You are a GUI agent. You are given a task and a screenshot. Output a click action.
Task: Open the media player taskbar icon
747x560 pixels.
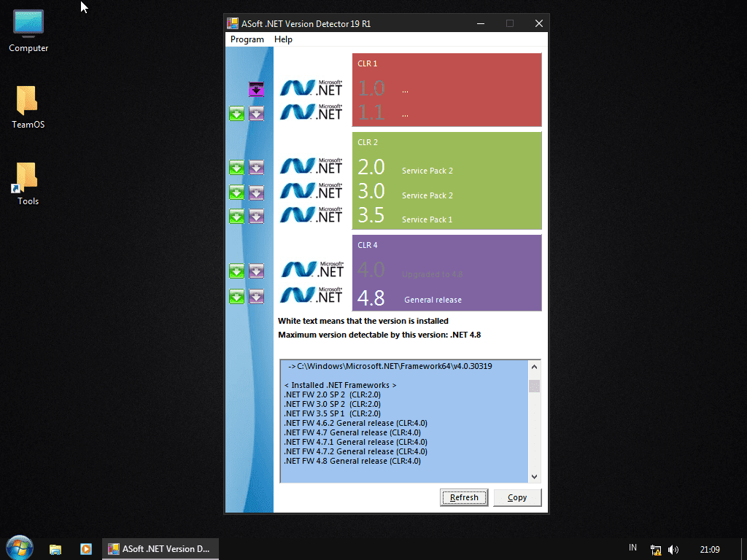coord(86,549)
